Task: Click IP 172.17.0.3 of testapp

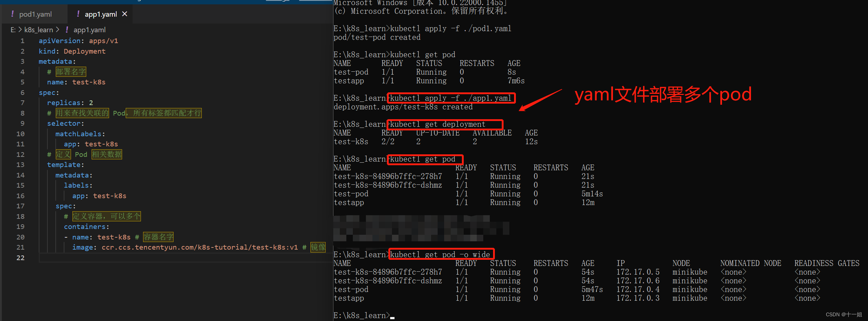Action: (638, 298)
